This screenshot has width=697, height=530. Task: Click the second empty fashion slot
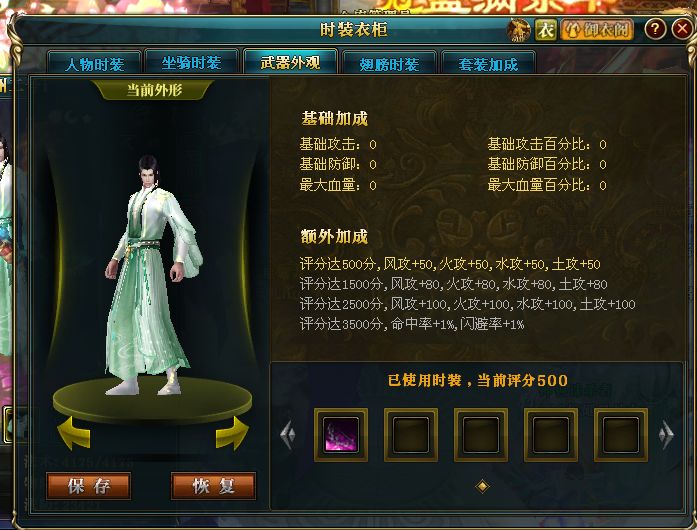click(x=411, y=434)
